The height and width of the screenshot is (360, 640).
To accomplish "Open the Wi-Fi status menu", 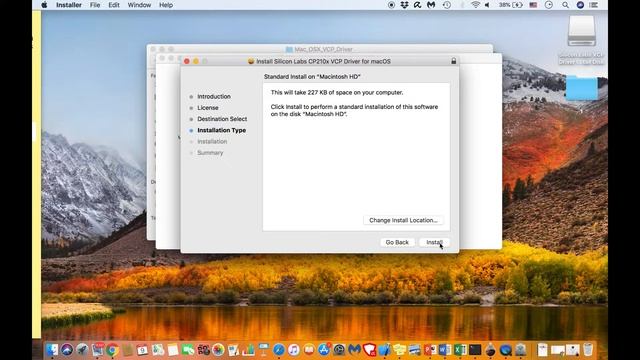I will click(475, 5).
